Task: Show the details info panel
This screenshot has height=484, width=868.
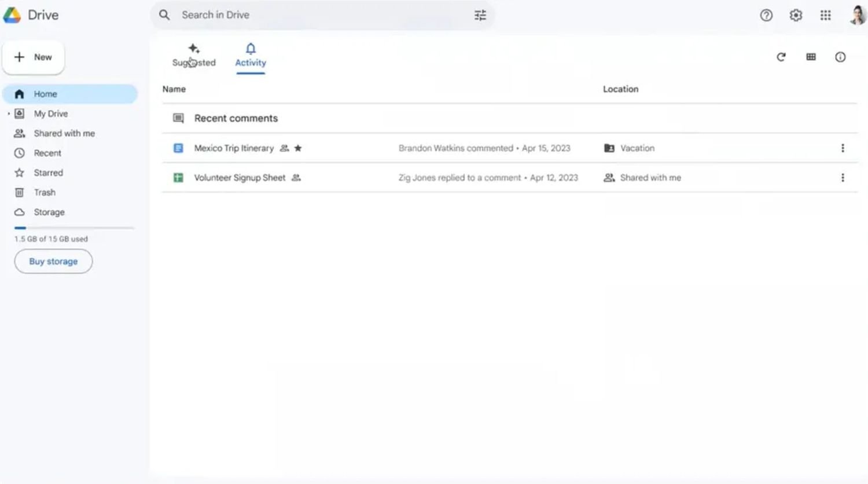Action: point(840,57)
